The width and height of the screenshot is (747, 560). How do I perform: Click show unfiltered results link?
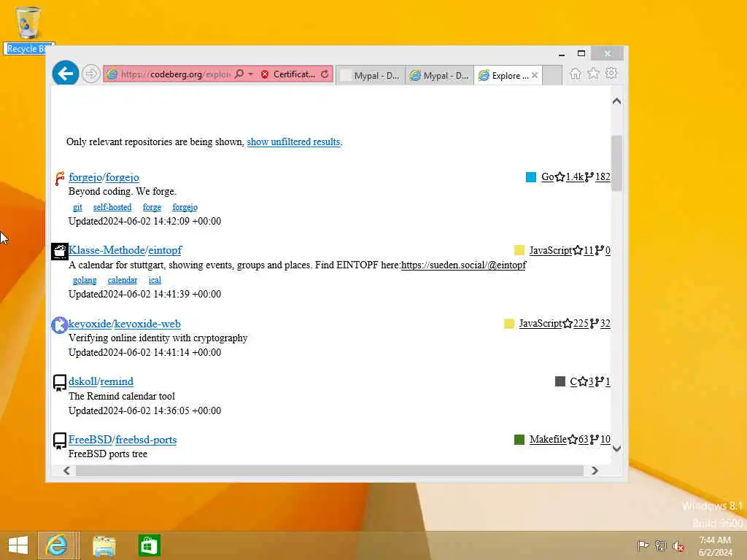click(x=293, y=142)
